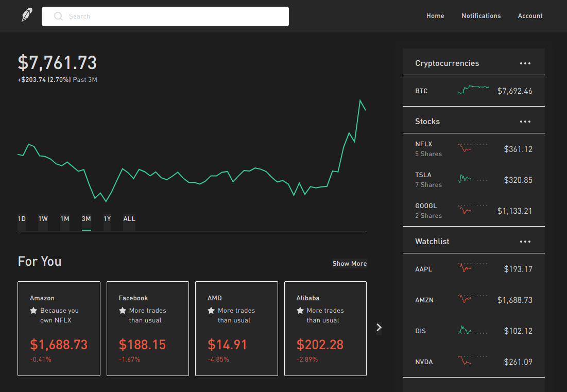Switch to the ALL time range
This screenshot has width=567, height=392.
129,218
